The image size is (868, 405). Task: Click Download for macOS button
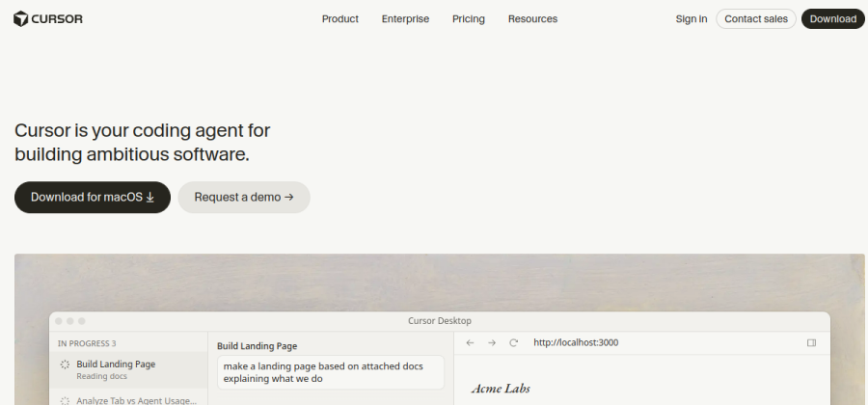click(93, 197)
